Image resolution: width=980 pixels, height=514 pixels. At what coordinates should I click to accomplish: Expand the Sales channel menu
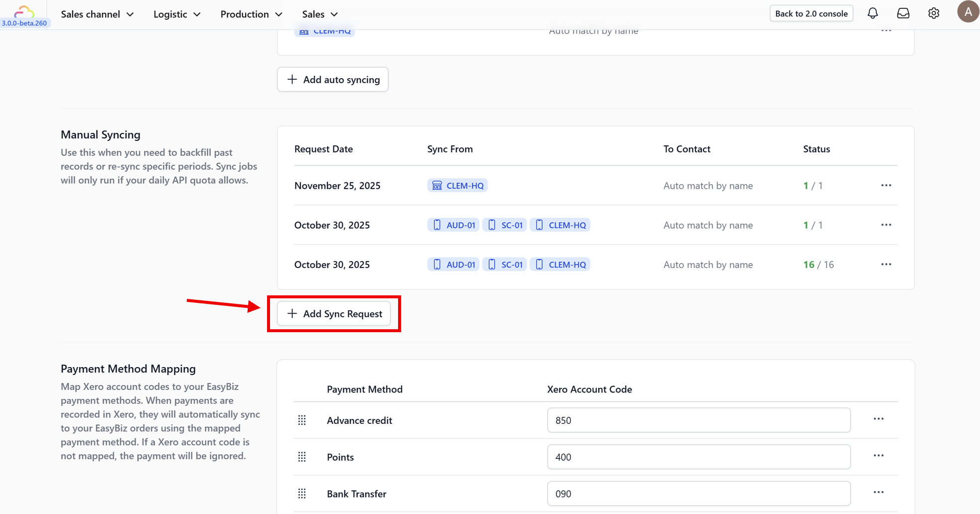pos(97,14)
